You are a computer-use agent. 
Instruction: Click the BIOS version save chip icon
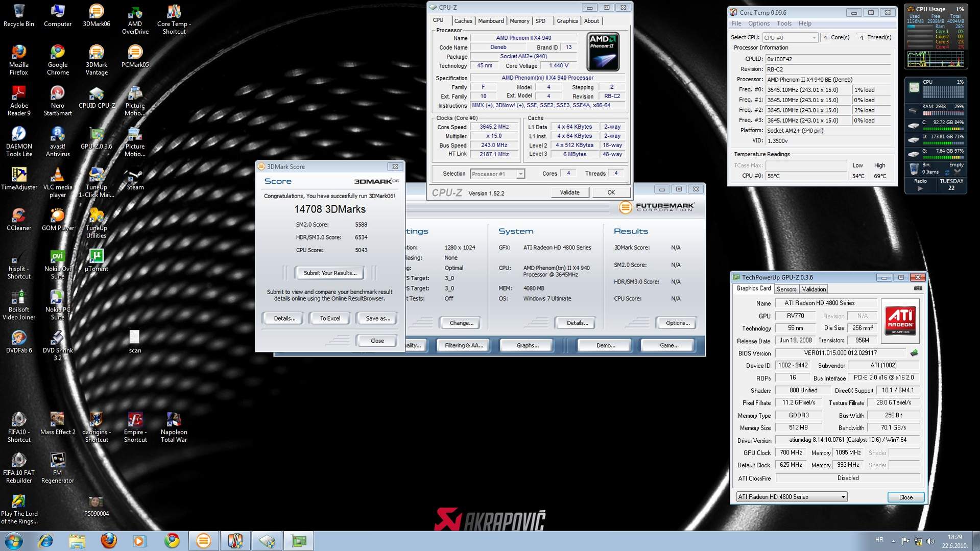tap(914, 353)
